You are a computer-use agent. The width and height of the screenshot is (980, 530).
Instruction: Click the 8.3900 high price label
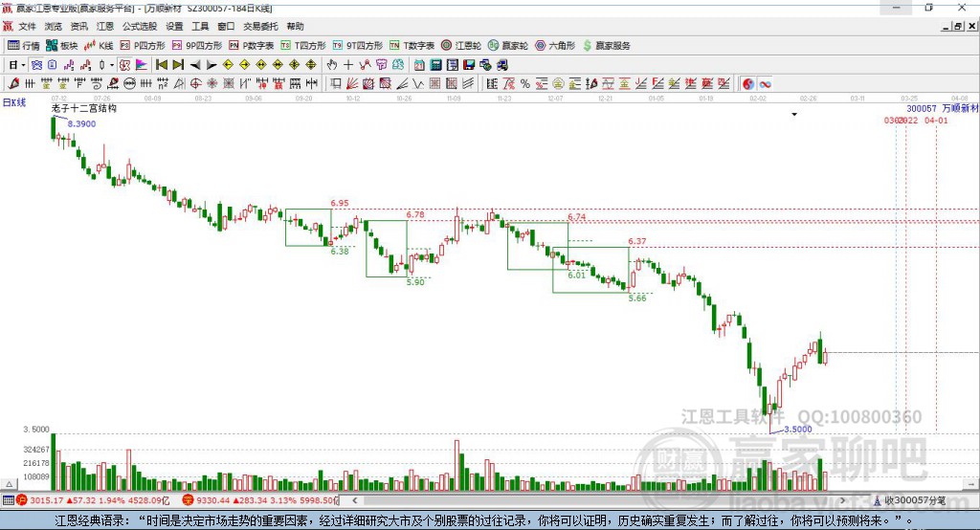coord(81,123)
